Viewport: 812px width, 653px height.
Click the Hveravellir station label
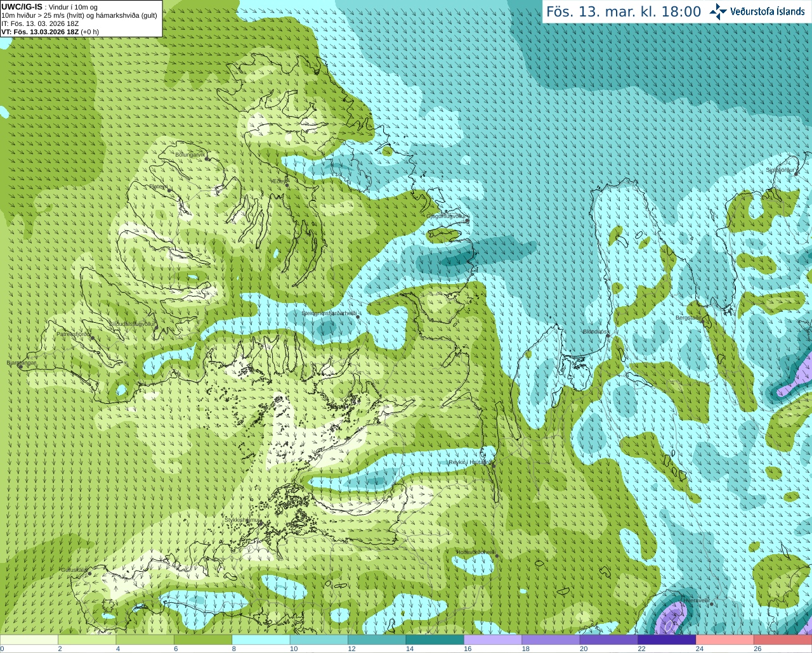pos(696,600)
